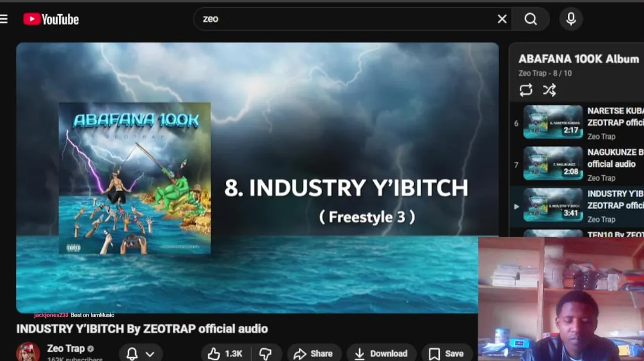Click NARETSE KUBA playlist title text
644x361 pixels.
(x=615, y=117)
